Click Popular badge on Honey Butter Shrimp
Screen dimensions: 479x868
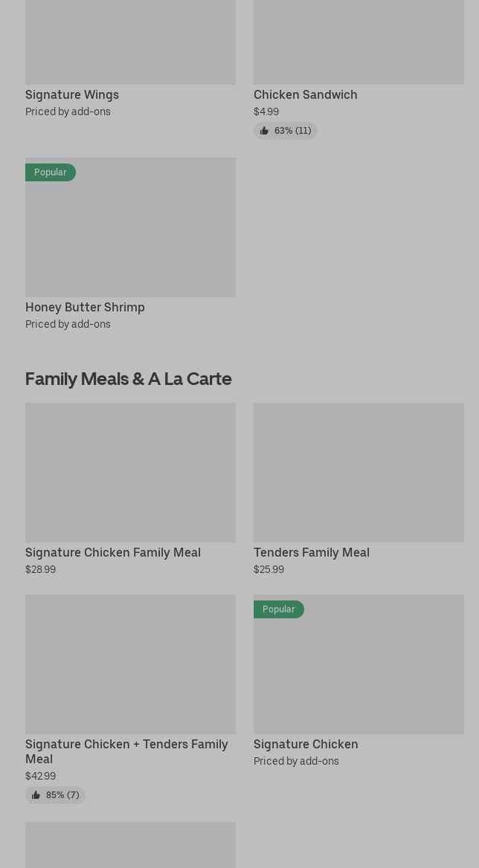[x=51, y=172]
